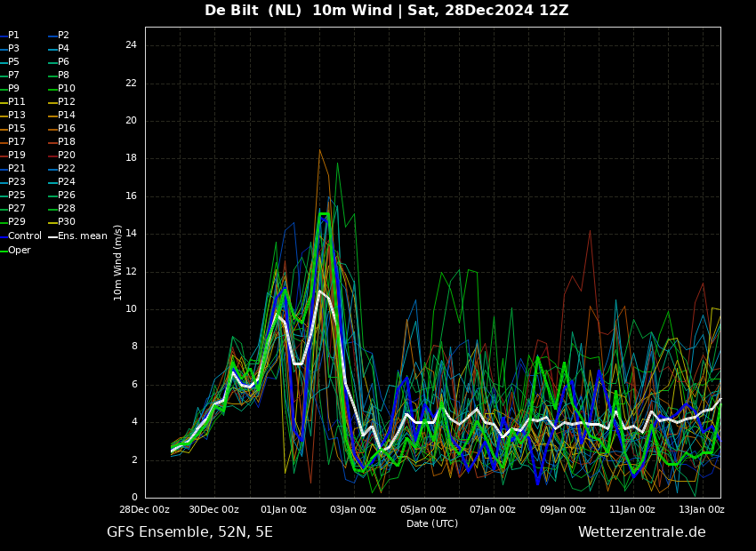756x551 pixels.
Task: Select the P2 legend label
Action: click(63, 36)
